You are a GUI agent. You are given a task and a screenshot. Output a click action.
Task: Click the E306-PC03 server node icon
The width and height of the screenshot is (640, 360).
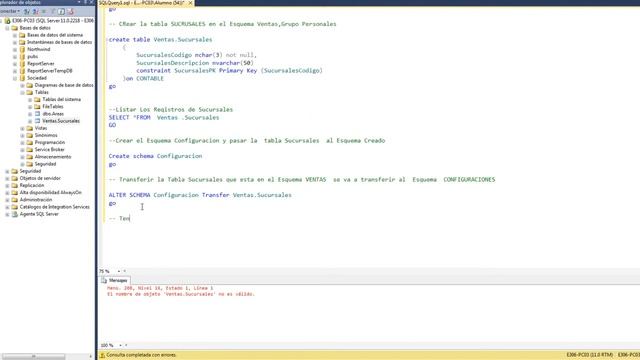point(7,20)
